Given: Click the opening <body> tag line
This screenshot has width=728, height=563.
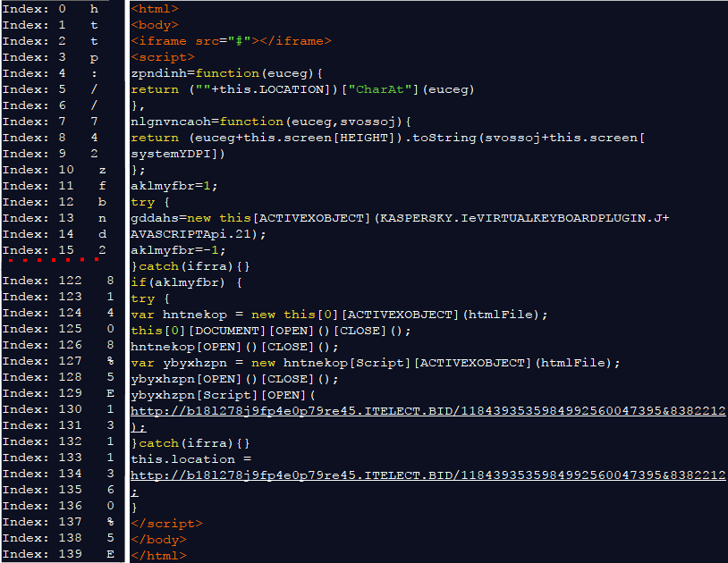Looking at the screenshot, I should (x=155, y=25).
